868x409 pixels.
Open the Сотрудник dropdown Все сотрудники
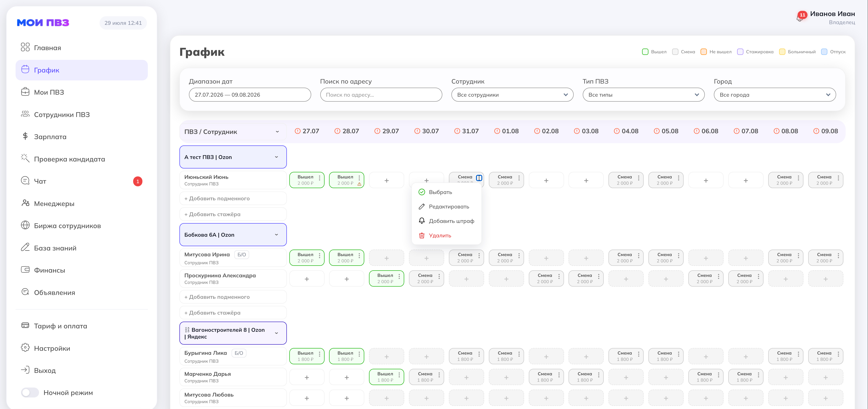pyautogui.click(x=512, y=95)
